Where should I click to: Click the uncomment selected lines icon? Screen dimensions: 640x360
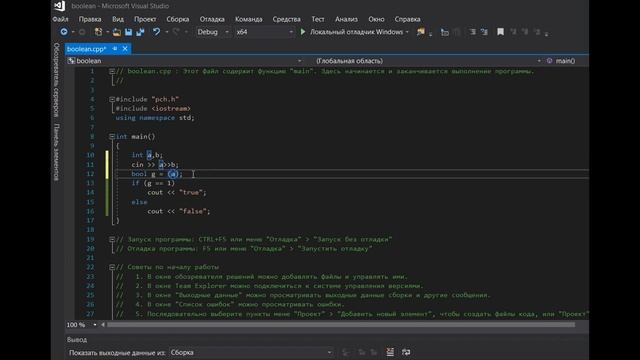coord(484,32)
